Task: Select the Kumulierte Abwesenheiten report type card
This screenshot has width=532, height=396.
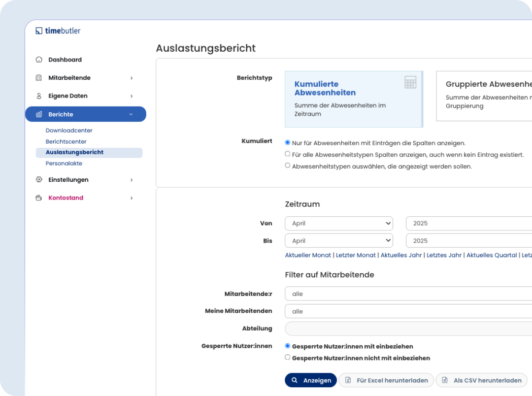Action: 354,99
